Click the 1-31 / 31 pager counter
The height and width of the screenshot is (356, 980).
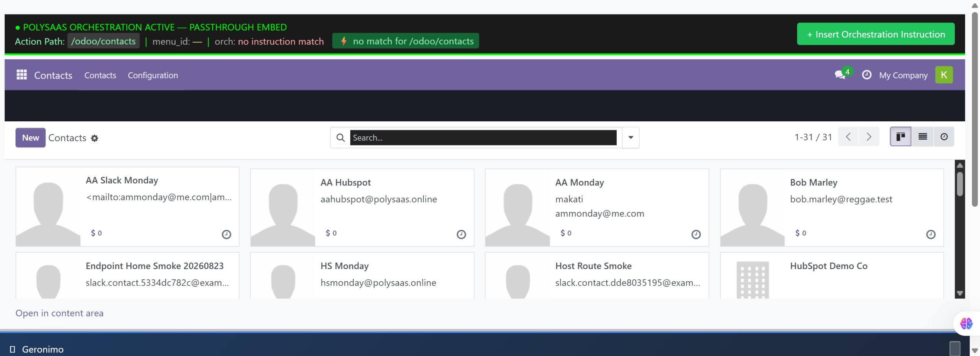pyautogui.click(x=813, y=137)
